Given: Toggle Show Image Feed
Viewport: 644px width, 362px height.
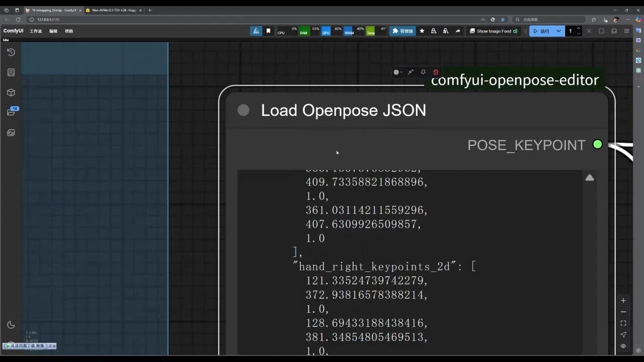Looking at the screenshot, I should click(493, 31).
